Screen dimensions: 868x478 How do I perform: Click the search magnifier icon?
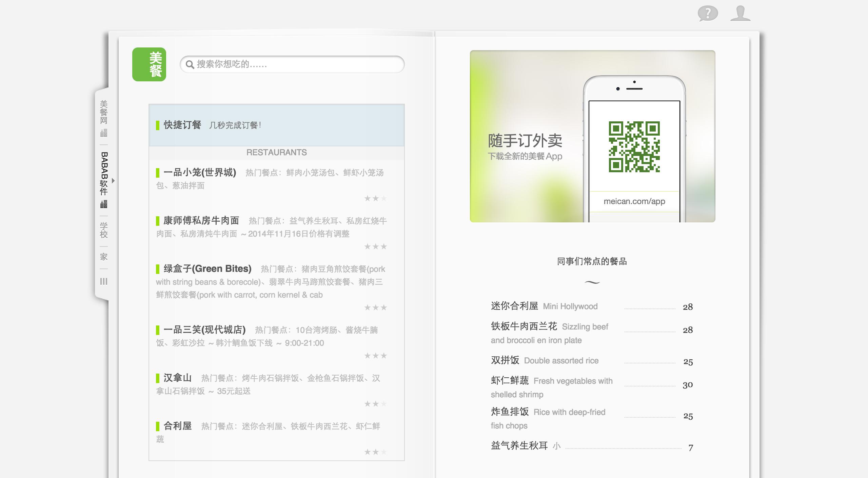[x=190, y=64]
